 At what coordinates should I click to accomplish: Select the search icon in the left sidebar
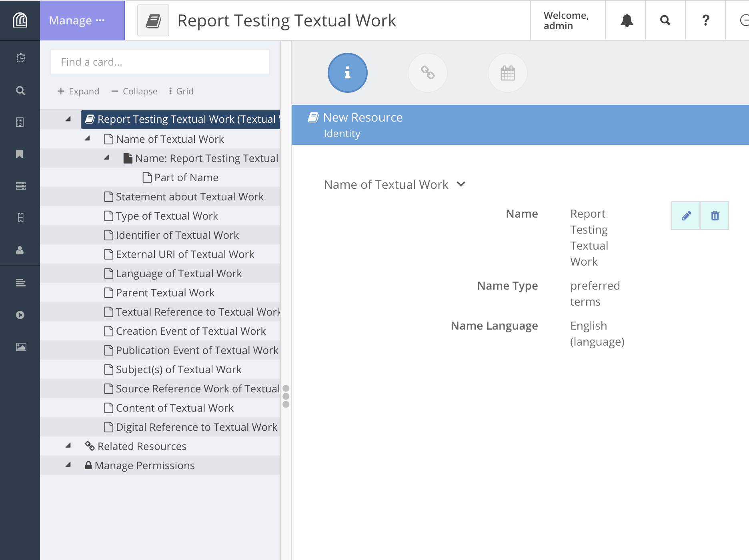(x=20, y=90)
